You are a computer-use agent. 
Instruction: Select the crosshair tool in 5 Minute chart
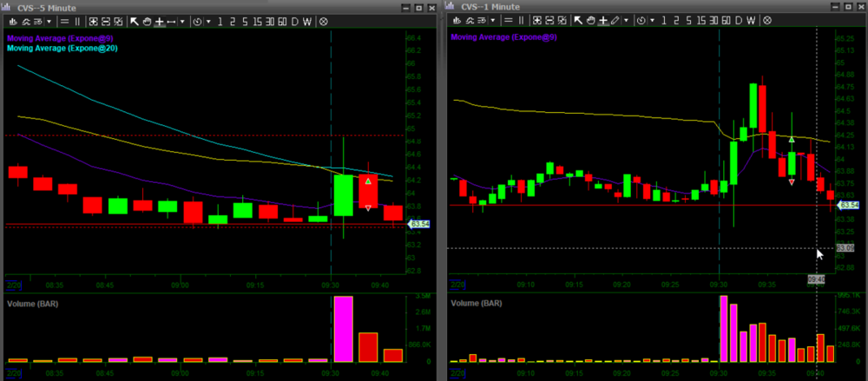tap(160, 20)
